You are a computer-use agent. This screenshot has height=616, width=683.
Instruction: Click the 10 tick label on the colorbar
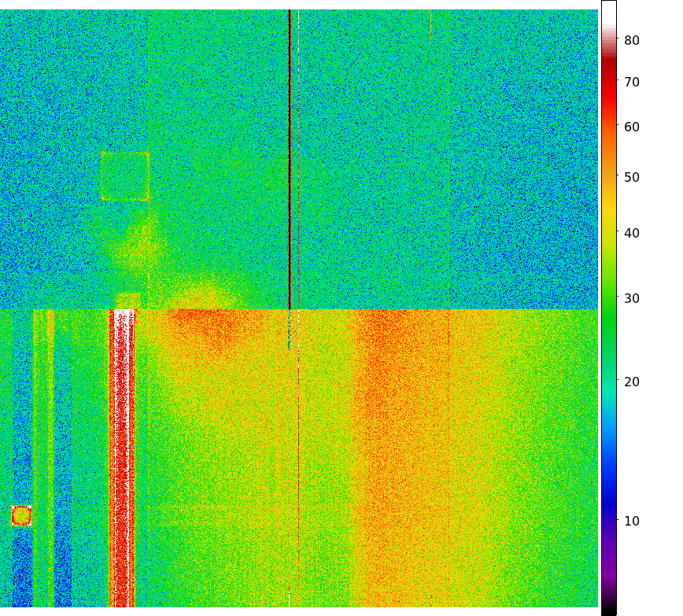tap(632, 522)
